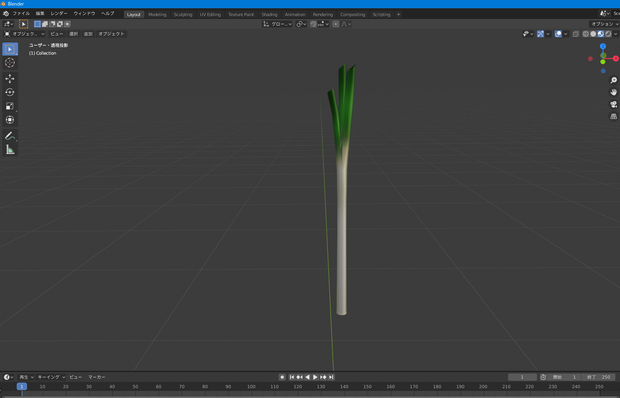This screenshot has width=620, height=398.
Task: Open the object mode dropdown
Action: (24, 34)
